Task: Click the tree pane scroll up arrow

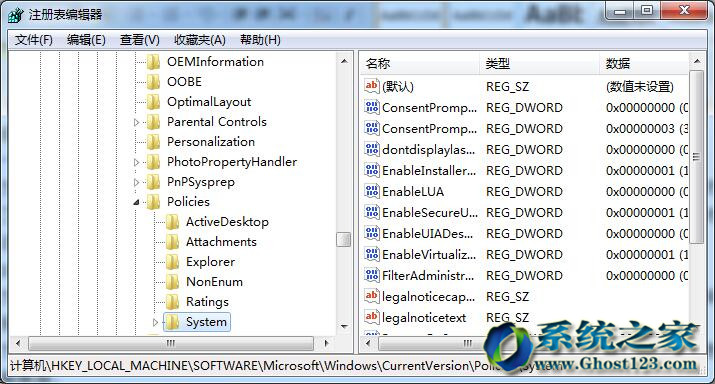Action: click(x=344, y=61)
